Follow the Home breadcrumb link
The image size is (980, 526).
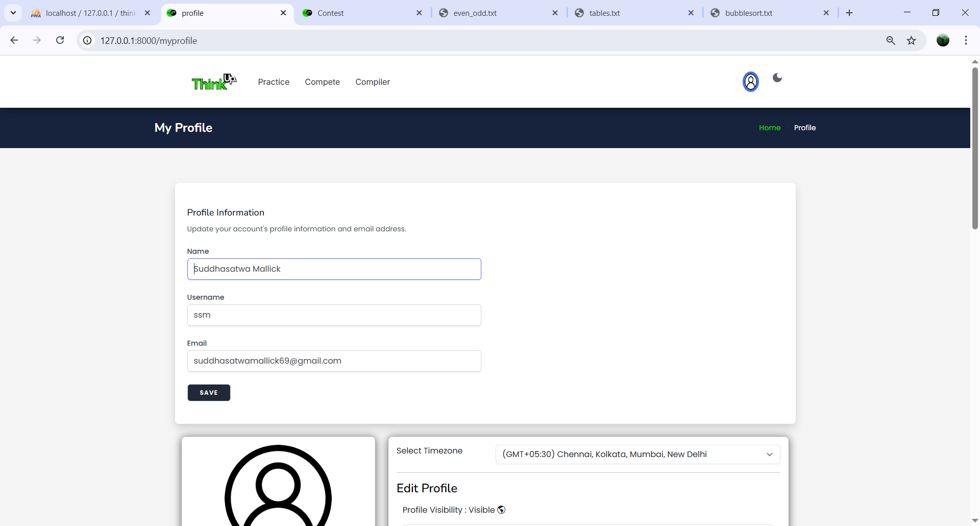tap(769, 128)
